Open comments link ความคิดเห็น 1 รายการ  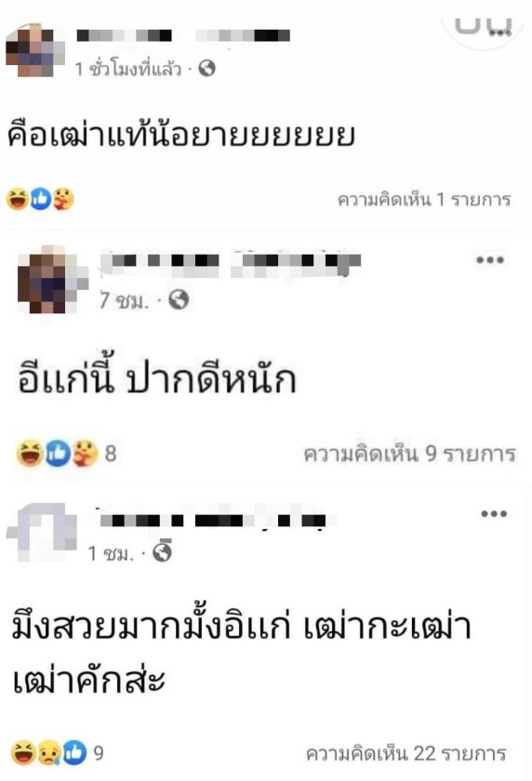[424, 200]
